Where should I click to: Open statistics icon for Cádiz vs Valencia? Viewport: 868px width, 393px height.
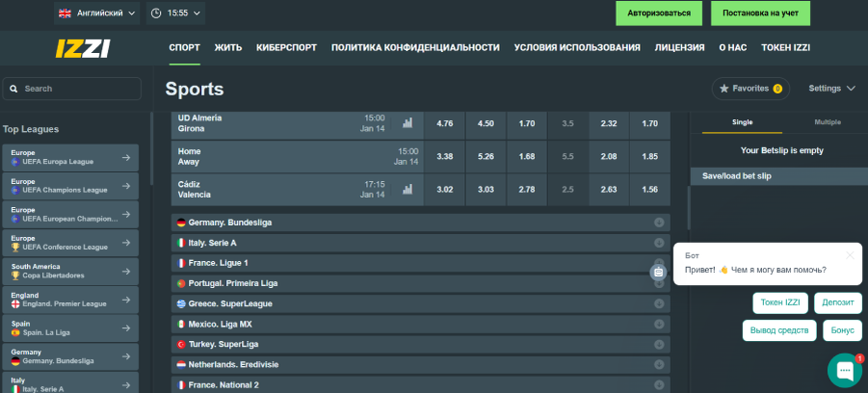(408, 190)
